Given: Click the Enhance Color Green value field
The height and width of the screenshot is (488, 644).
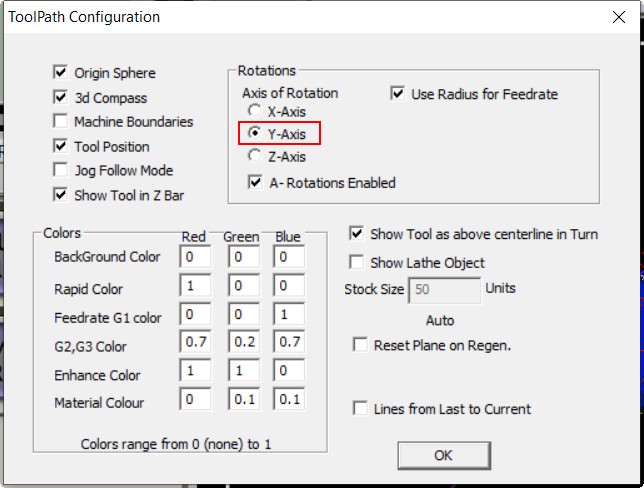Looking at the screenshot, I should 242,375.
